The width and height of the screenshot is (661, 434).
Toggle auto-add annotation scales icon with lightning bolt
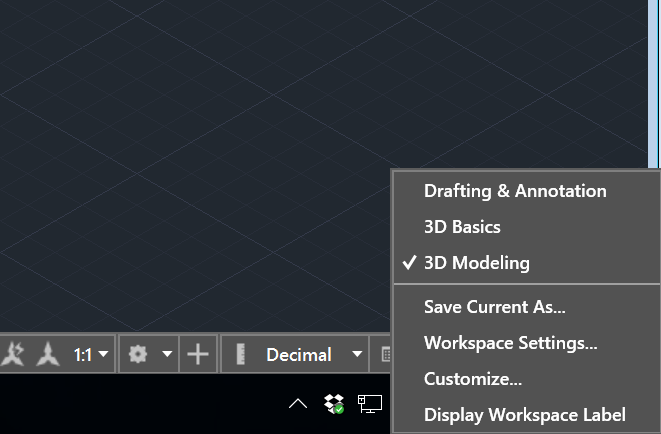point(13,354)
